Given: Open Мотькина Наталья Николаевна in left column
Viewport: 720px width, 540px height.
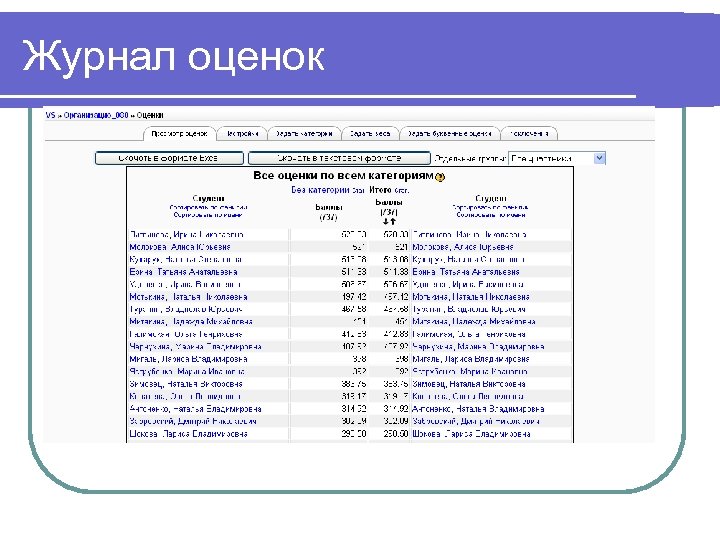Looking at the screenshot, I should click(x=188, y=297).
